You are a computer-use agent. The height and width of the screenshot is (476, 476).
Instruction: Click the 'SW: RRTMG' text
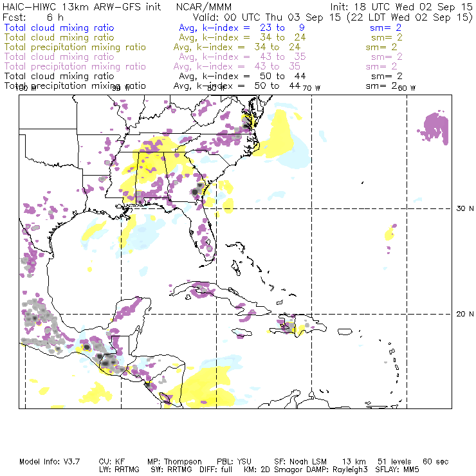tap(171, 470)
